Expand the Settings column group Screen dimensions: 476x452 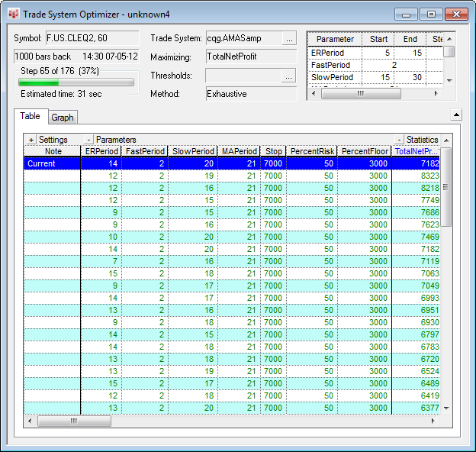[31, 140]
